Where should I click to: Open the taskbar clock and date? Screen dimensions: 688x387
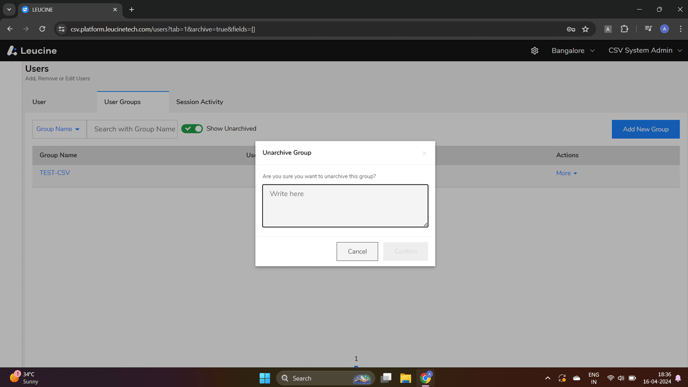657,378
